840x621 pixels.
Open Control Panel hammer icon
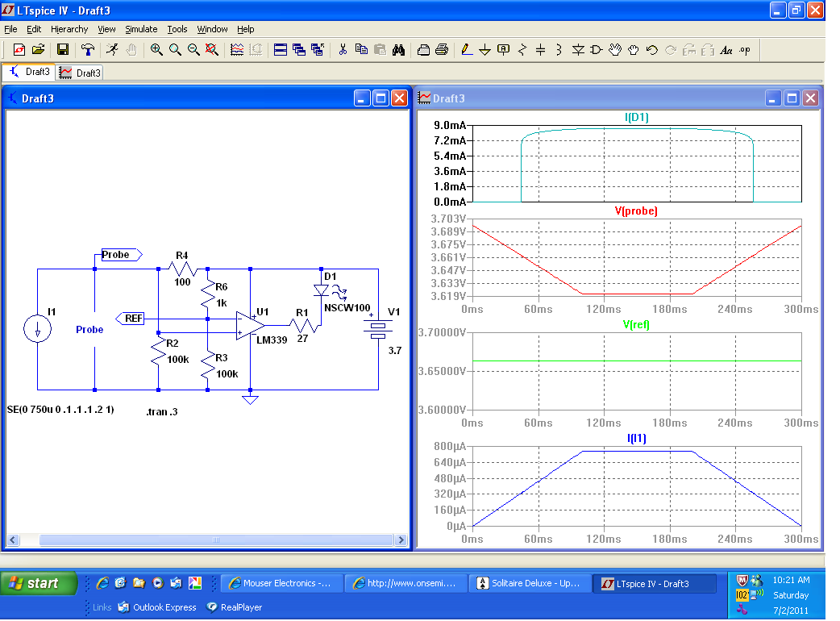click(x=88, y=50)
